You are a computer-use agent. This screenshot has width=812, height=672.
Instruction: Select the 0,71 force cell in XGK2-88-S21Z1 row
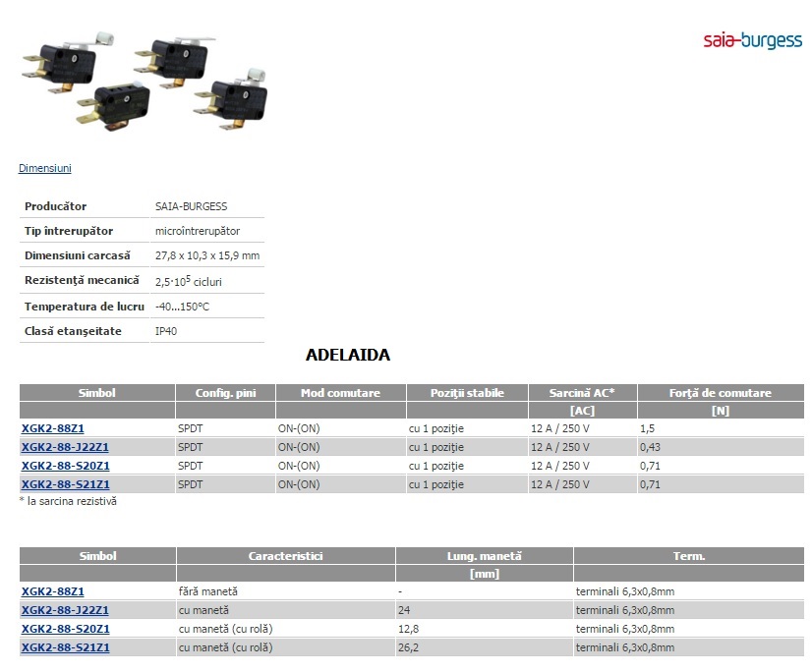point(721,484)
